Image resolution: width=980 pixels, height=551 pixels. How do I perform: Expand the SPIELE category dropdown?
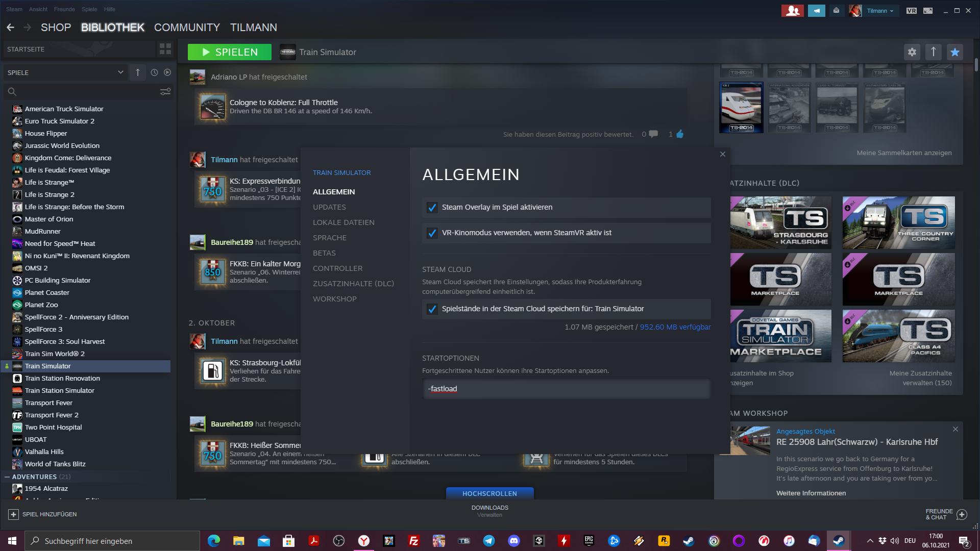120,72
